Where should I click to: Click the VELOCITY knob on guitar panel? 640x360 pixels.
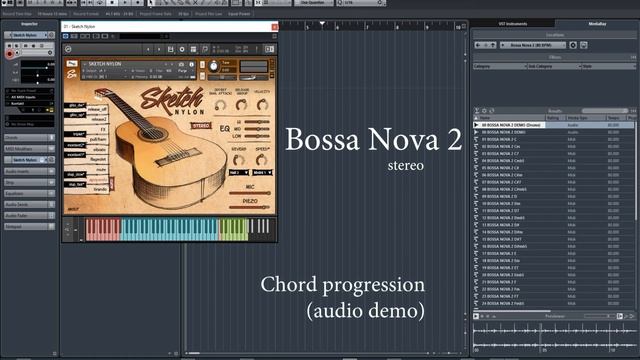point(262,105)
